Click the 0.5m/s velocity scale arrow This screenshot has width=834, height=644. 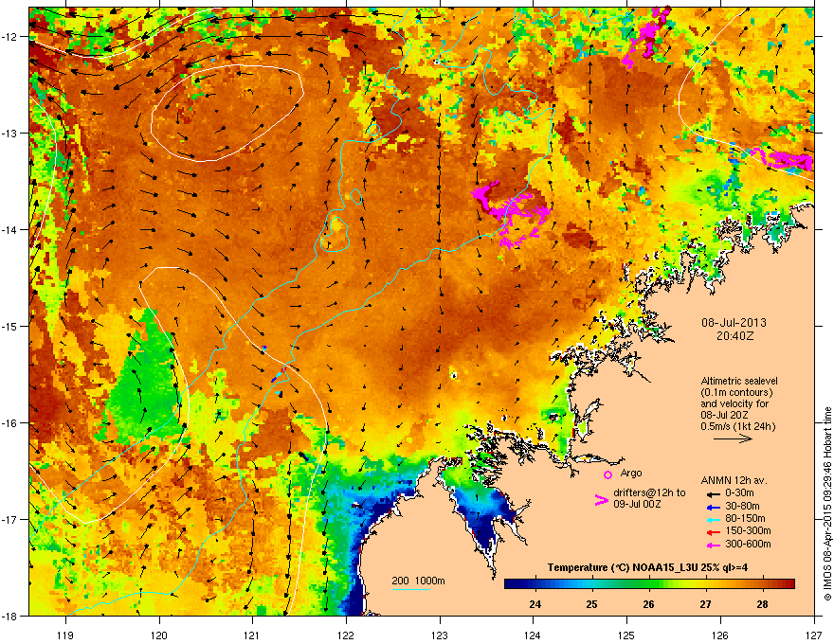click(x=733, y=438)
